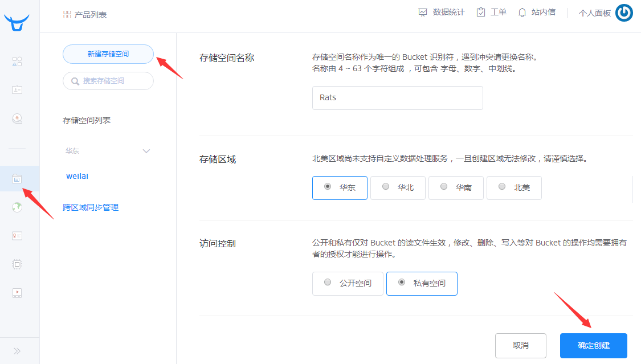The width and height of the screenshot is (641, 364).
Task: Open the billing yen icon in sidebar
Action: [x=17, y=118]
